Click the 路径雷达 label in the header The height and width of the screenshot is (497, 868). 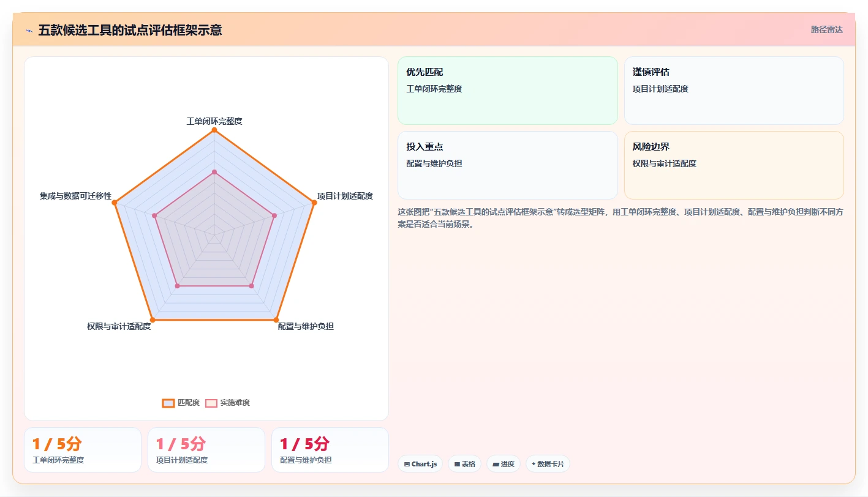click(827, 29)
